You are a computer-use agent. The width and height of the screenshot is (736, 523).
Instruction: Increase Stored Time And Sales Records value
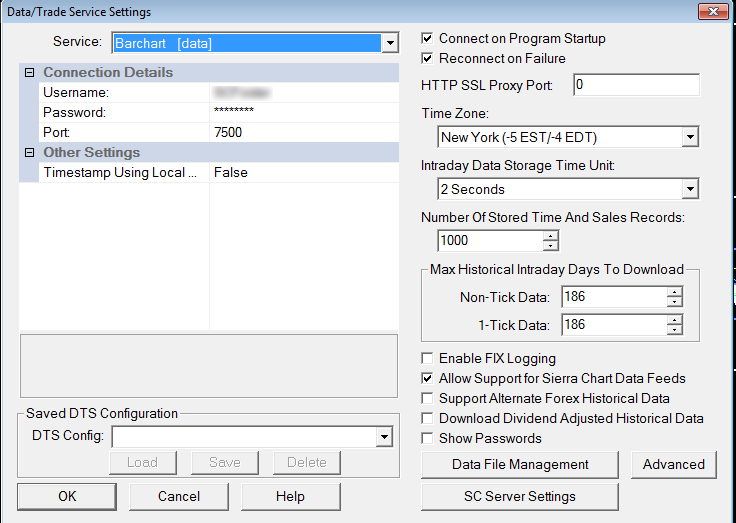(551, 236)
